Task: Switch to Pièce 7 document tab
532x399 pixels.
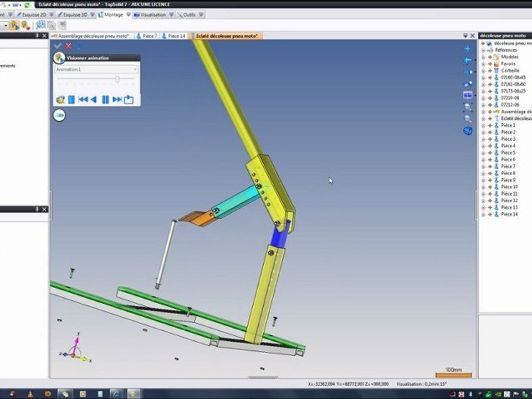Action: (x=147, y=35)
